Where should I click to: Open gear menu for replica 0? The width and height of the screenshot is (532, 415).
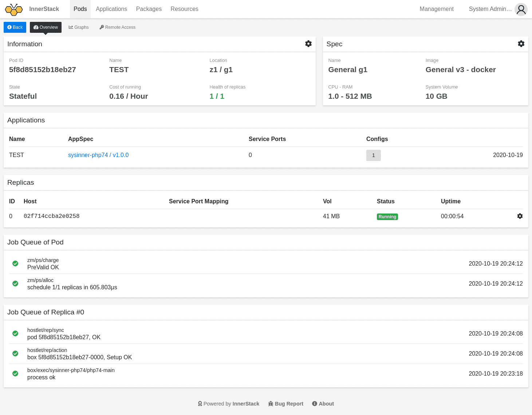(x=520, y=216)
